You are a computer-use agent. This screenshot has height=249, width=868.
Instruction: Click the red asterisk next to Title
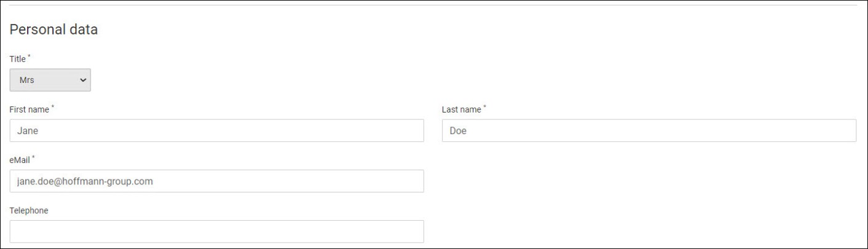[x=28, y=57]
